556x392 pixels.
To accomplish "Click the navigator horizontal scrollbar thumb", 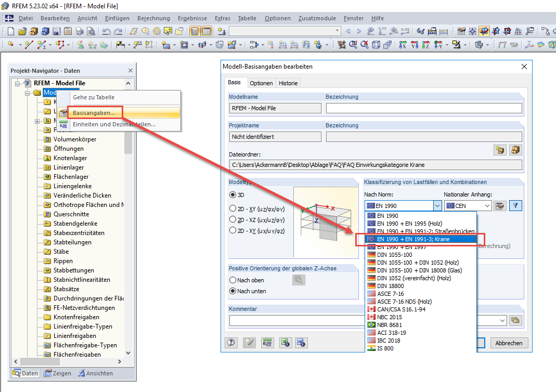I will (40, 361).
